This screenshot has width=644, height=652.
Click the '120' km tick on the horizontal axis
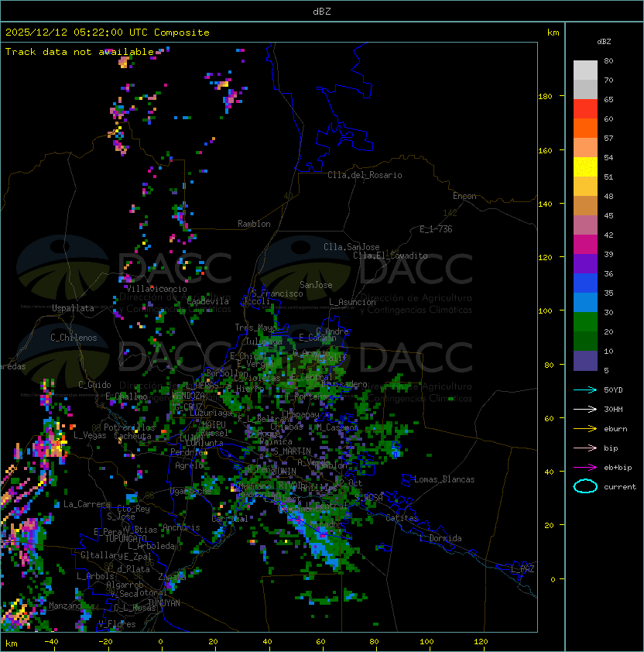click(x=481, y=642)
